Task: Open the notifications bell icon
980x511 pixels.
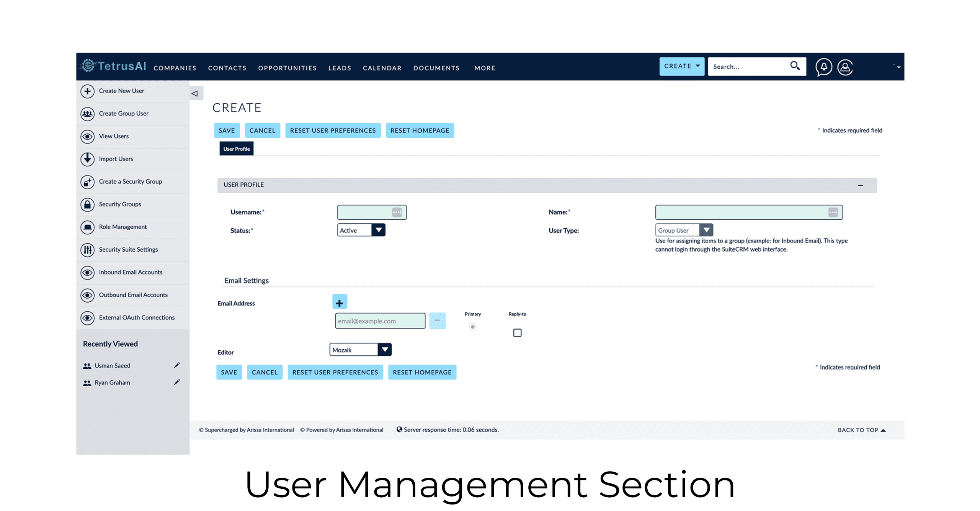Action: 823,67
